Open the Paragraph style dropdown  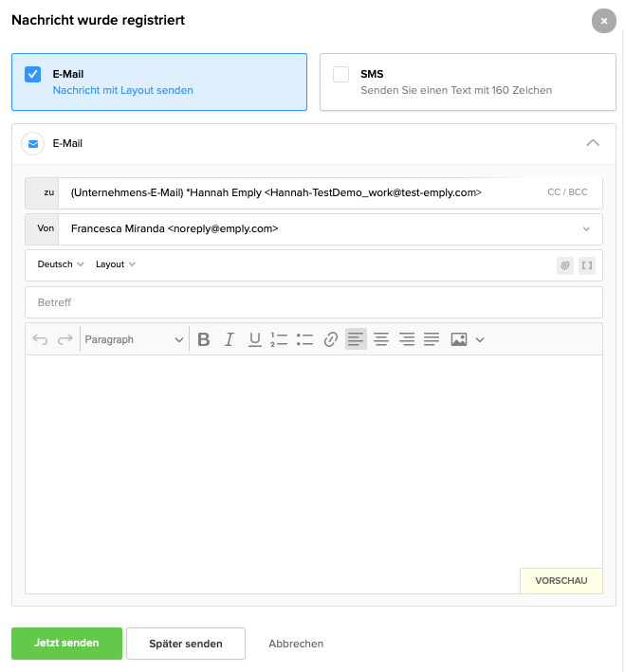134,339
